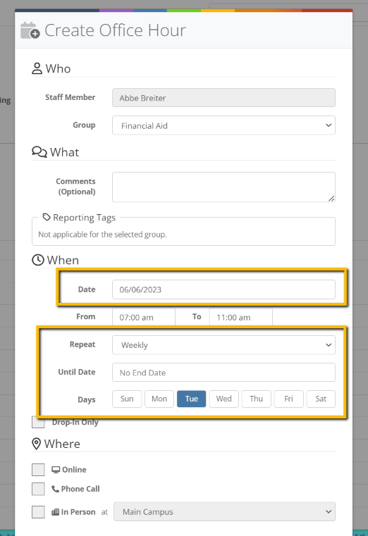Click the calendar-plus icon beside Create Office Hour

(x=30, y=30)
